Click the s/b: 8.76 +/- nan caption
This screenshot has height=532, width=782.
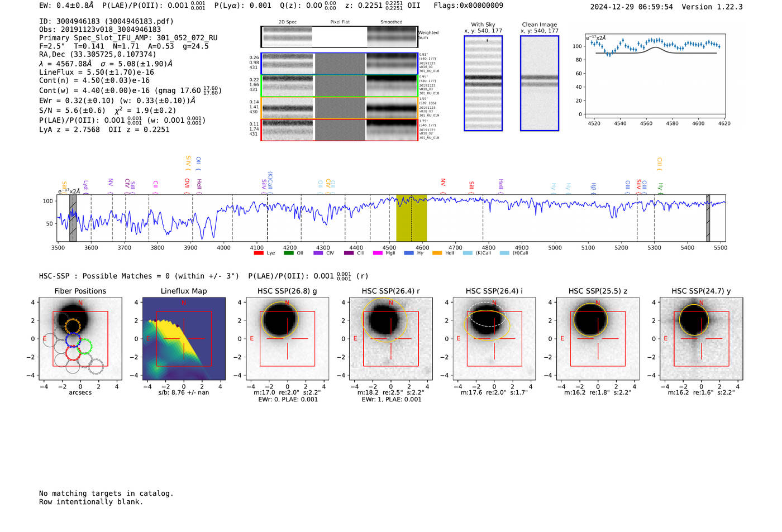(x=184, y=392)
